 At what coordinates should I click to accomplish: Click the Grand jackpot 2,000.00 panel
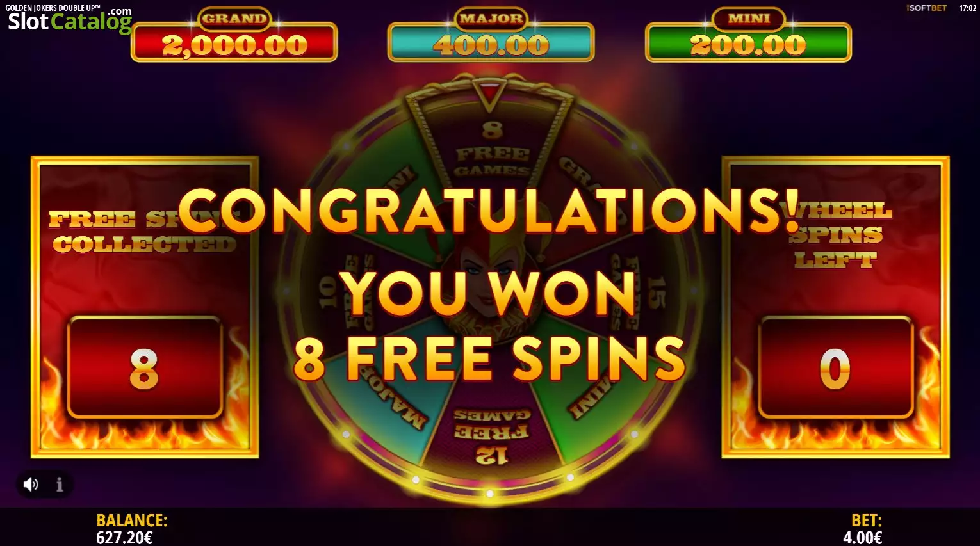pyautogui.click(x=234, y=36)
